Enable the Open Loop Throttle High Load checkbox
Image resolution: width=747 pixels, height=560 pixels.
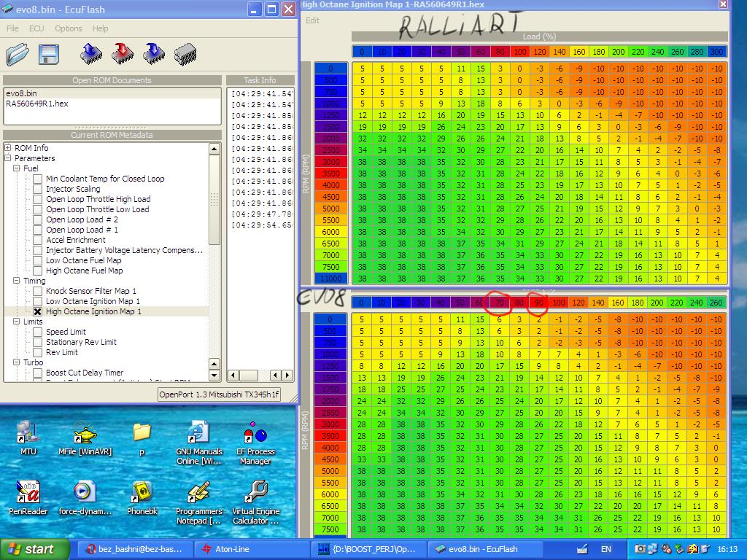click(38, 200)
